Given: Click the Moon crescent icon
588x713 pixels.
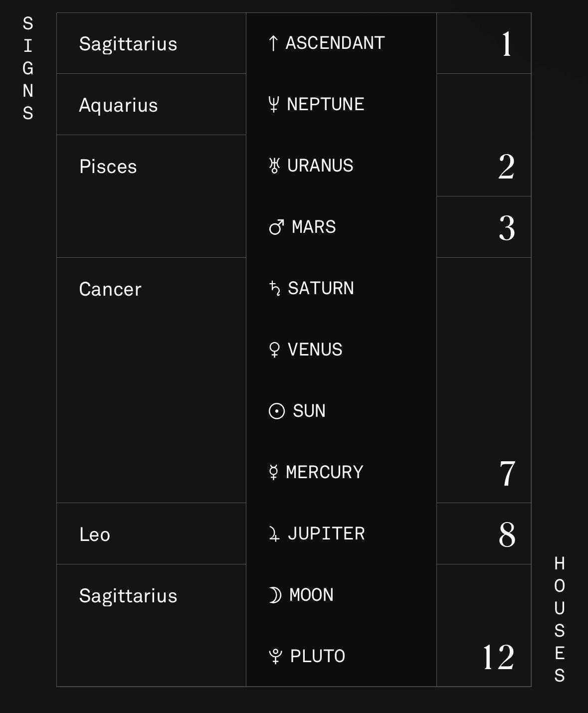Looking at the screenshot, I should pyautogui.click(x=275, y=595).
